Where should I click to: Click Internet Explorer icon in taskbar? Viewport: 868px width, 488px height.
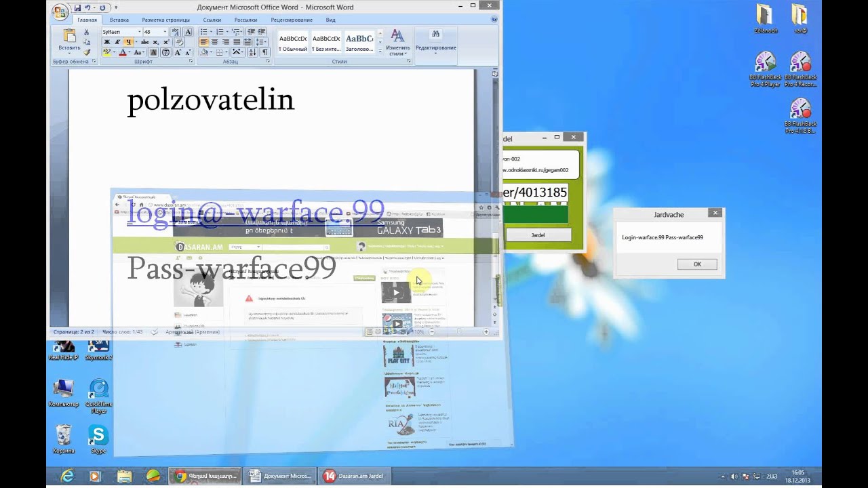67,476
